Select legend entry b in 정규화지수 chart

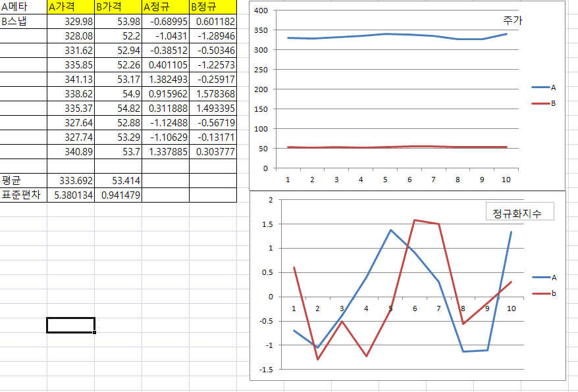click(544, 293)
